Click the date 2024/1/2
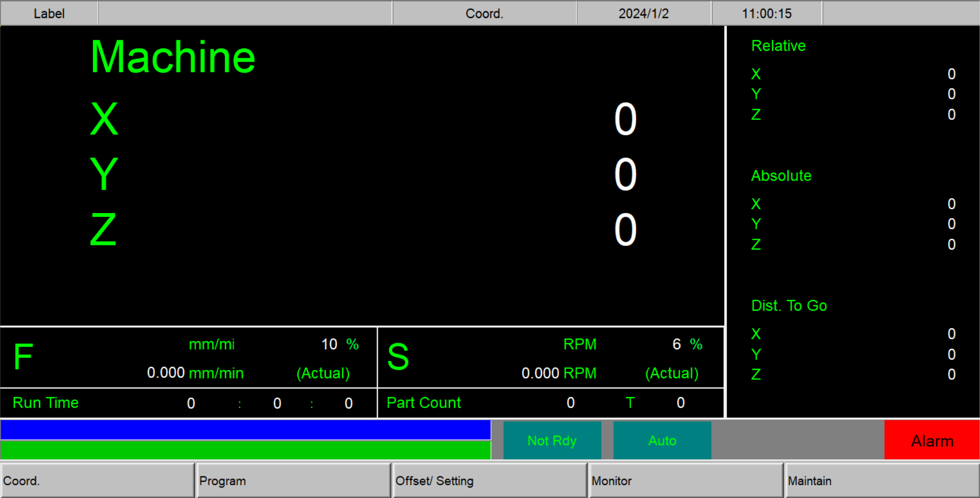The image size is (980, 498). coord(643,13)
